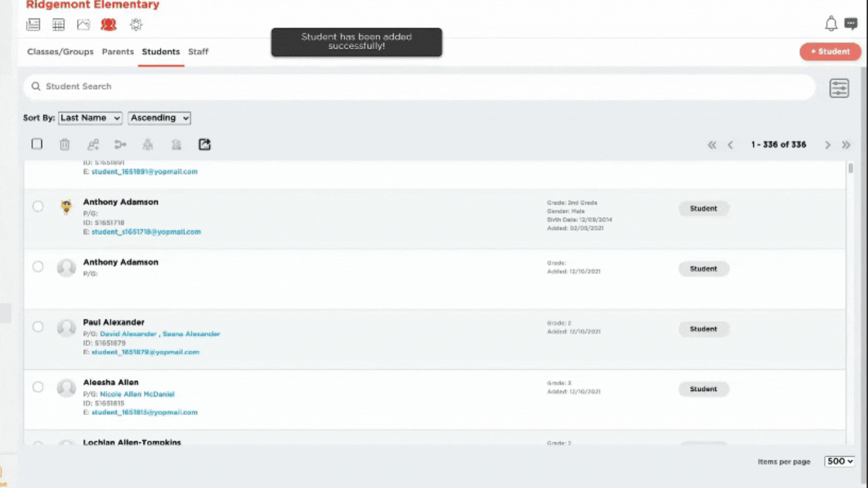Open David Alexander parent link

(128, 334)
